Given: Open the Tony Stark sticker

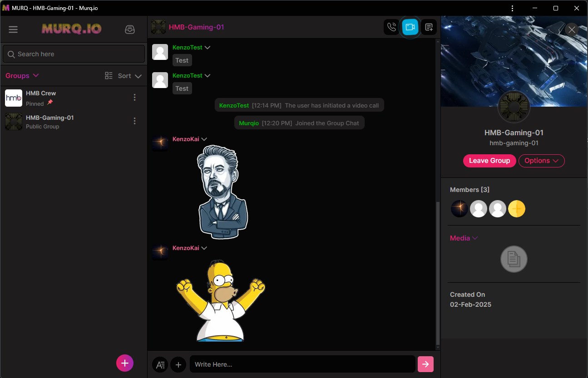Looking at the screenshot, I should (x=223, y=192).
